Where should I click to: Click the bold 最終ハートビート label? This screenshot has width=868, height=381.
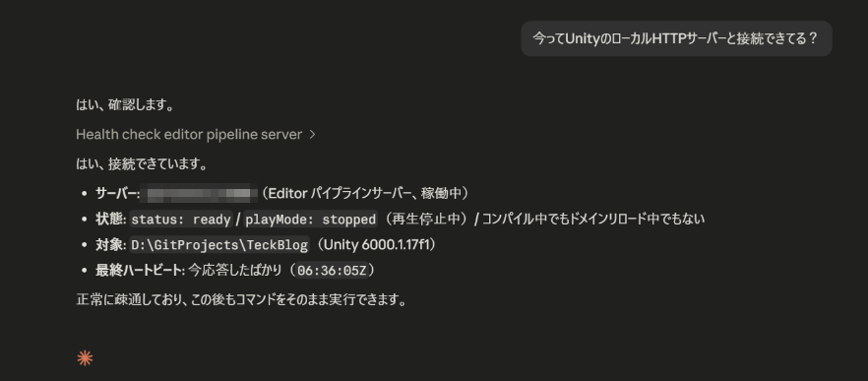coord(138,271)
